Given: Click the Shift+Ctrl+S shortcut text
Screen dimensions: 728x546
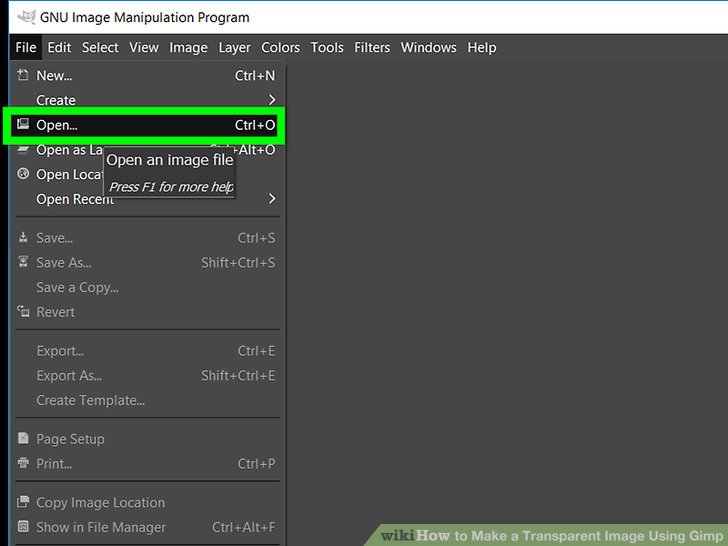Looking at the screenshot, I should (238, 262).
